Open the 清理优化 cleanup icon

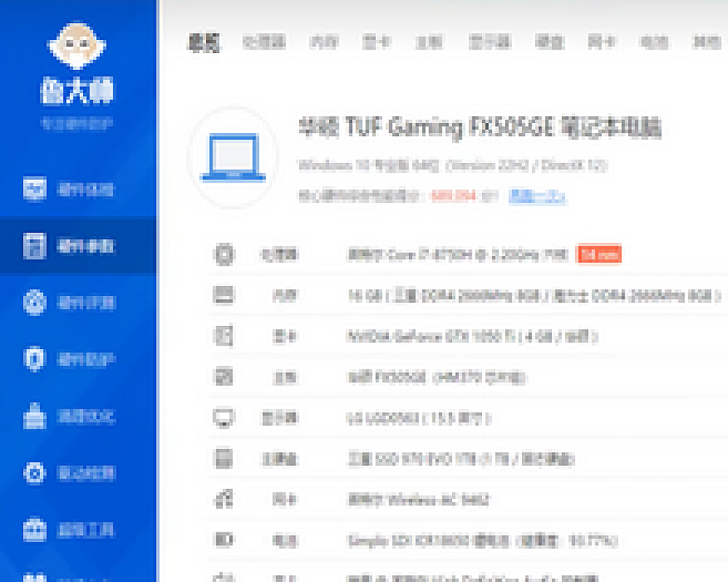point(35,416)
